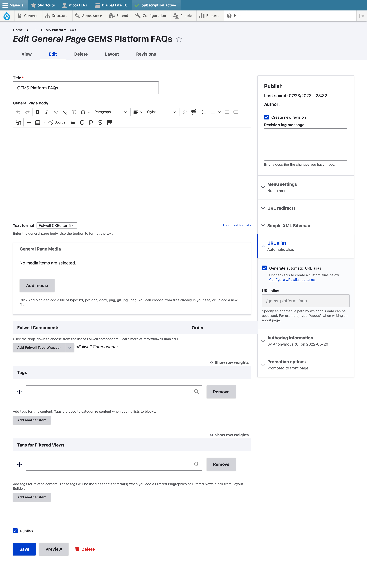367x588 pixels.
Task: Click into the Revision log message box
Action: click(305, 144)
